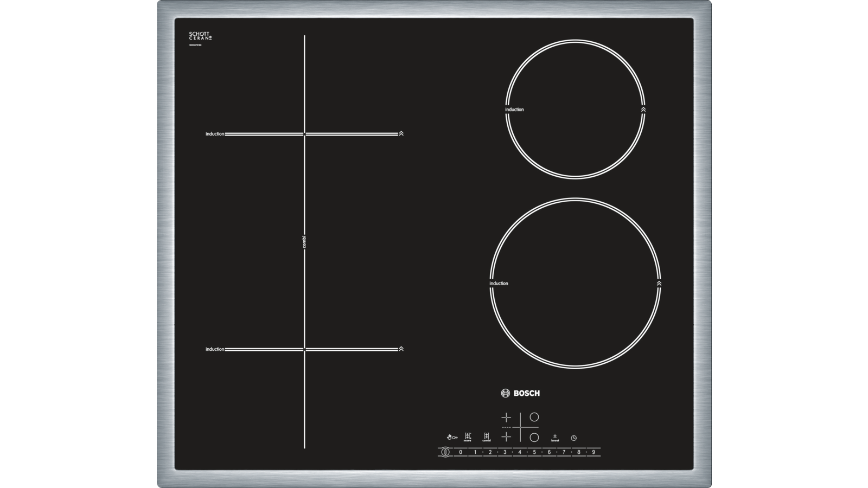Screen dimensions: 868x488
Task: Click the boost chevron on small round zone
Action: click(643, 110)
